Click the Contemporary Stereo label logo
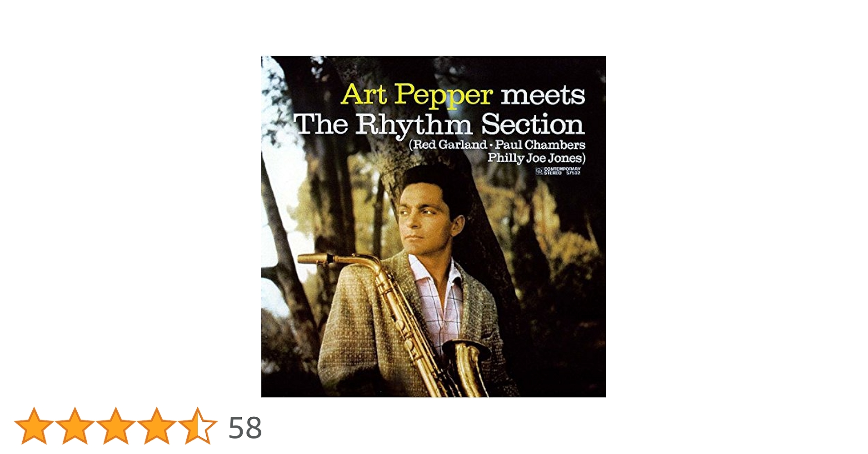868x454 pixels. pos(558,171)
